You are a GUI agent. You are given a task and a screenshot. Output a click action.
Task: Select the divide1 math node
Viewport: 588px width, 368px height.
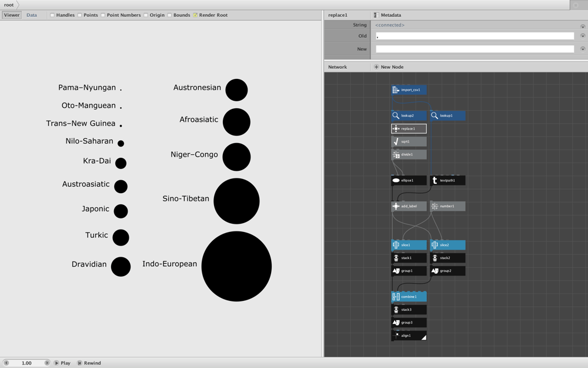click(x=409, y=154)
